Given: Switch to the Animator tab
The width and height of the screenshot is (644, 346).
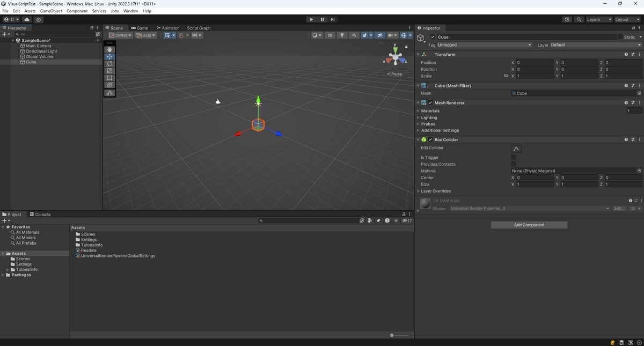Looking at the screenshot, I should pyautogui.click(x=168, y=28).
